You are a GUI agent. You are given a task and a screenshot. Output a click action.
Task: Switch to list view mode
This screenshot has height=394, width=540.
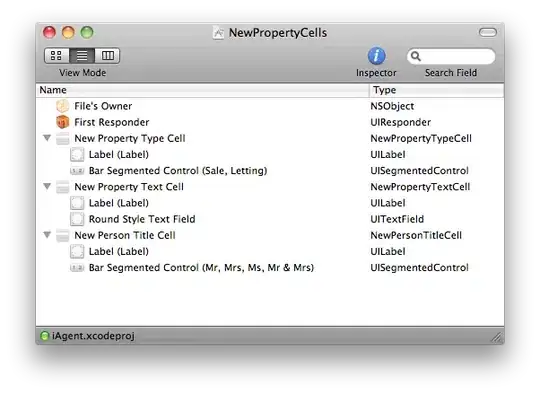pos(82,55)
